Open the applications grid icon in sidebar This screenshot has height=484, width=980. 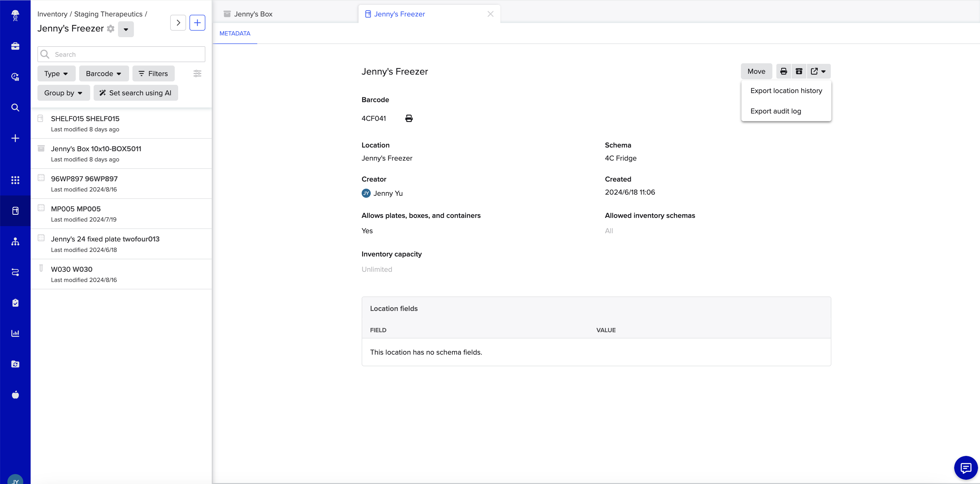[x=15, y=180]
